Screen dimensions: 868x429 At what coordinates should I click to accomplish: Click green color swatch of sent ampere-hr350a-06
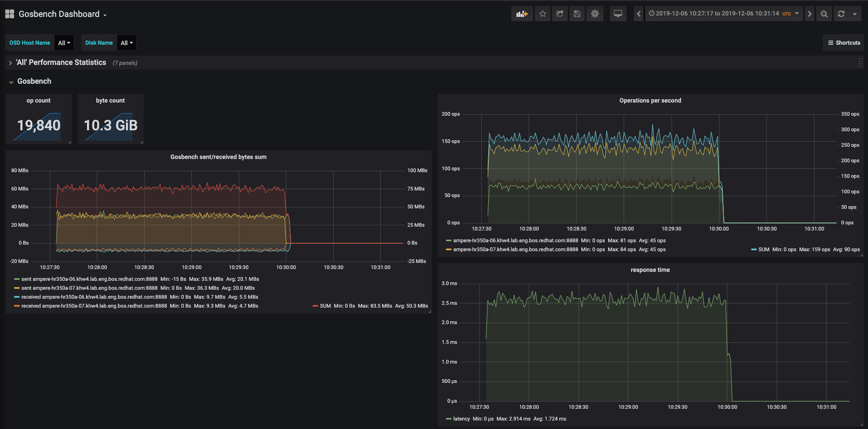tap(16, 279)
